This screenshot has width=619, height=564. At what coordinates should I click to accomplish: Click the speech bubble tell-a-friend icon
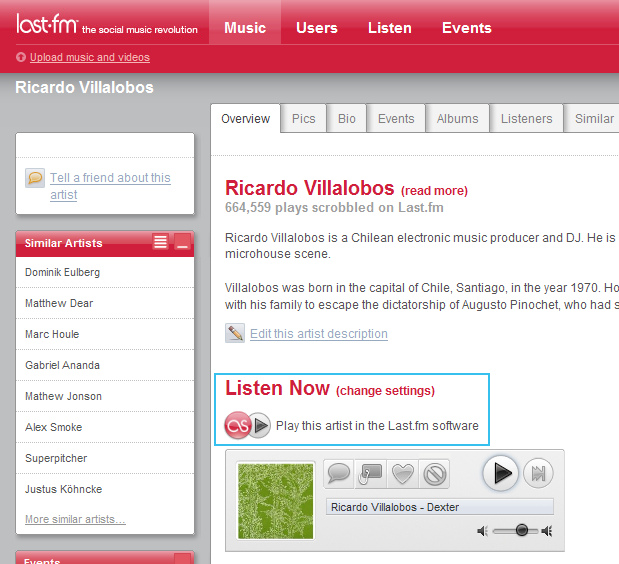(35, 178)
